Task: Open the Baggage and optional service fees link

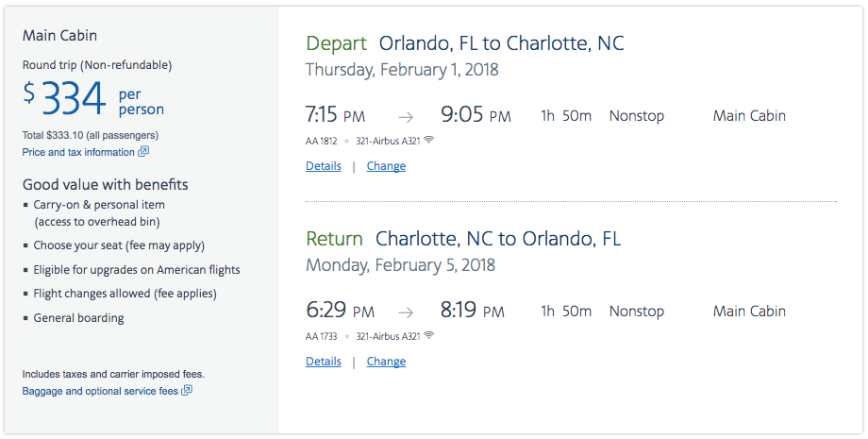Action: 100,391
